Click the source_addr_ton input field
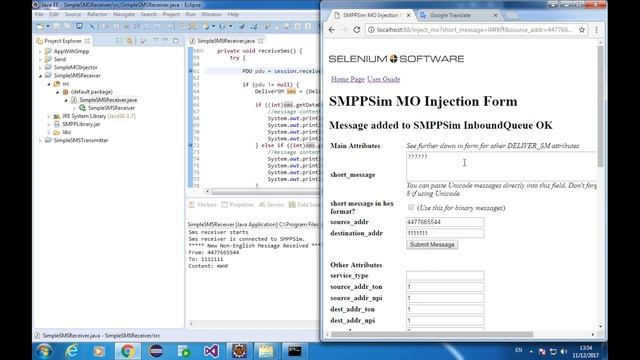The height and width of the screenshot is (360, 640). pyautogui.click(x=445, y=287)
